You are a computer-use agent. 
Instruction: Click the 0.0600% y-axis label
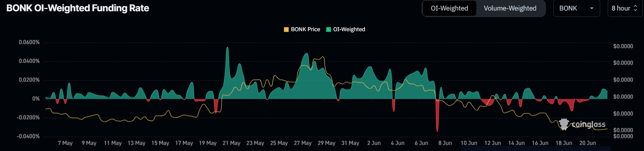click(29, 42)
